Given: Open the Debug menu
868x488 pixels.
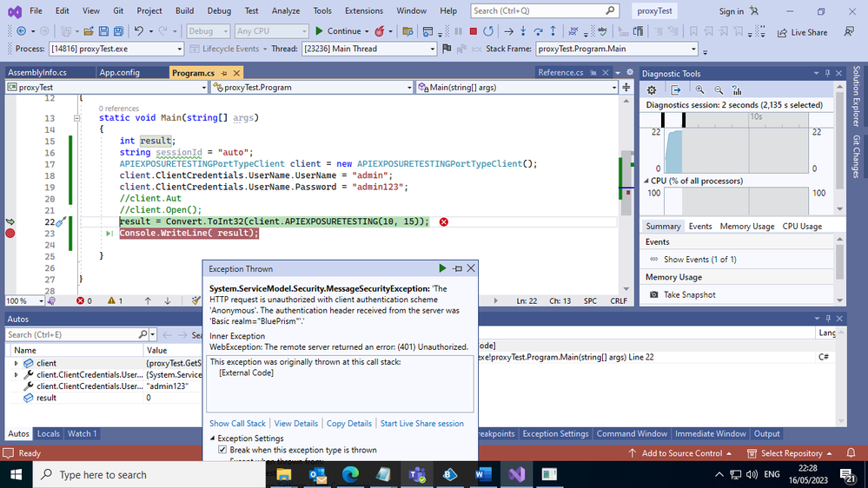Looking at the screenshot, I should (218, 10).
